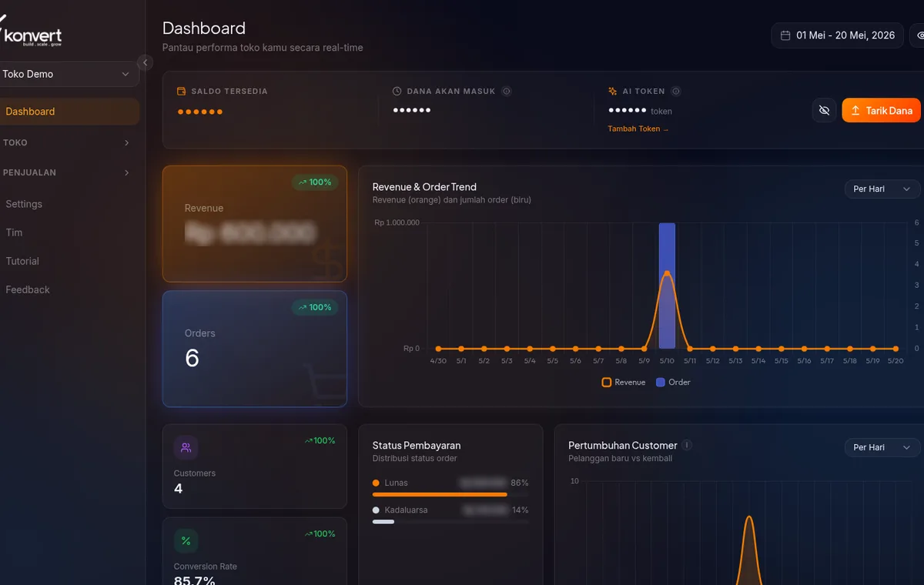Collapse the sidebar with the arrow button
The height and width of the screenshot is (585, 924).
(x=146, y=62)
